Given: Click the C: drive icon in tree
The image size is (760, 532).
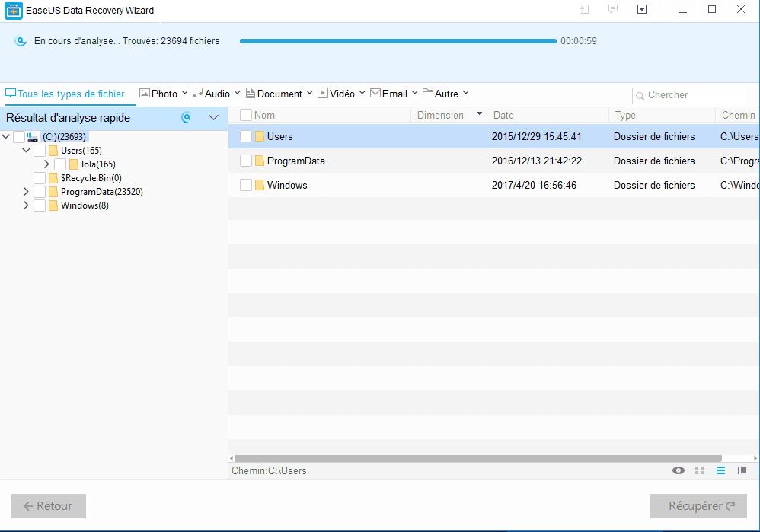Looking at the screenshot, I should click(x=32, y=137).
